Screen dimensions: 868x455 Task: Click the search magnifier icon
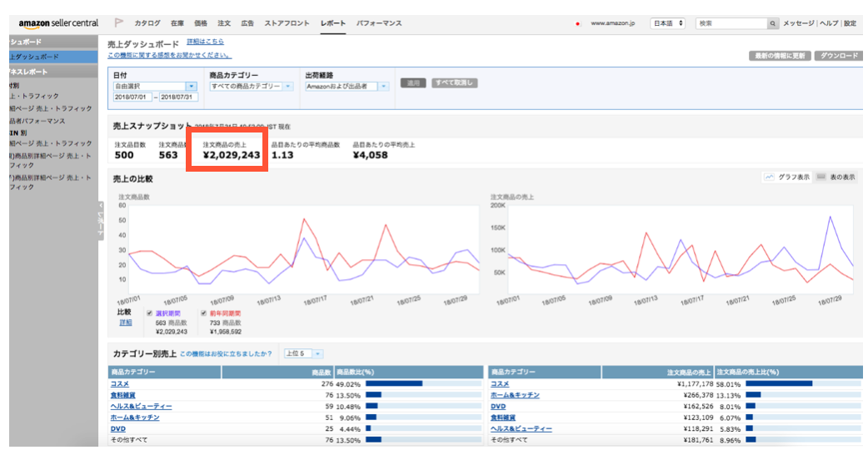(x=773, y=23)
